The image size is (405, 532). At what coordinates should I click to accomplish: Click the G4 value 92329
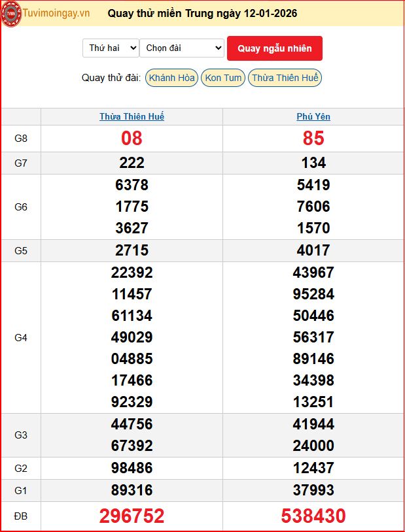[x=132, y=402]
